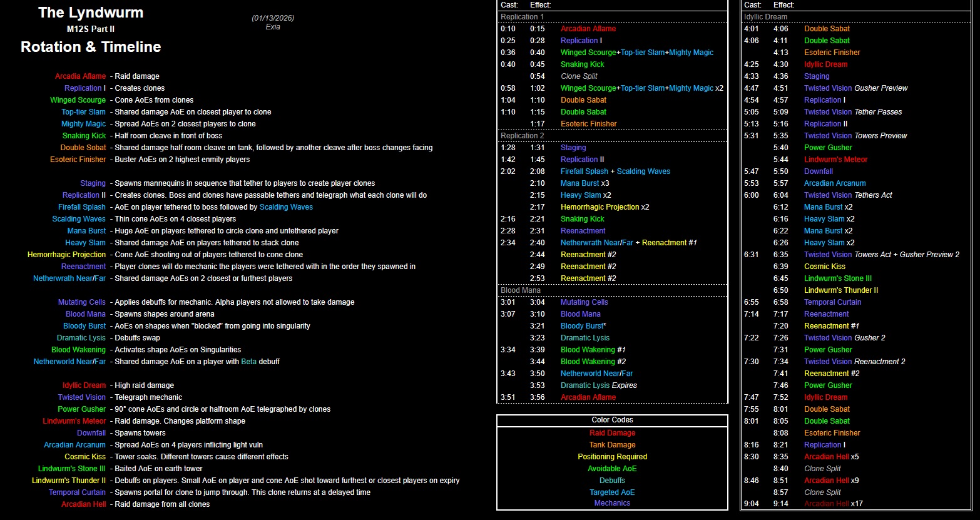Click the date (01/13/2026)

coord(273,18)
